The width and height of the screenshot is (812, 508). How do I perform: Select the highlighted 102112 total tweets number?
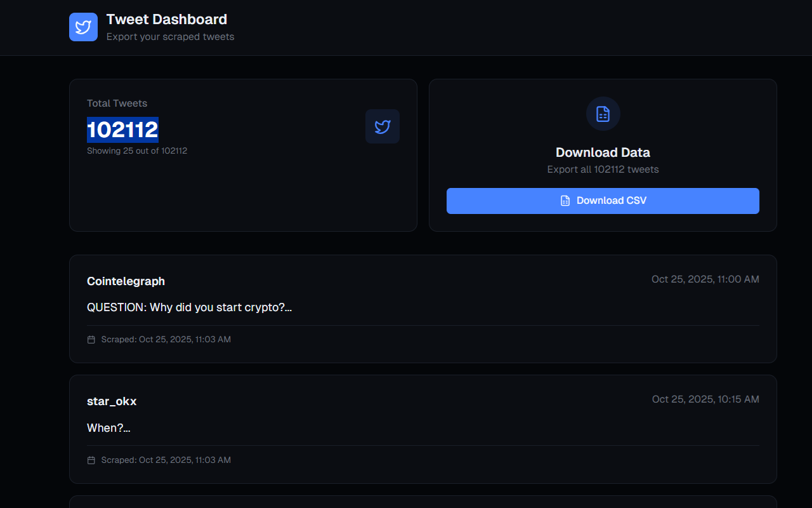122,130
